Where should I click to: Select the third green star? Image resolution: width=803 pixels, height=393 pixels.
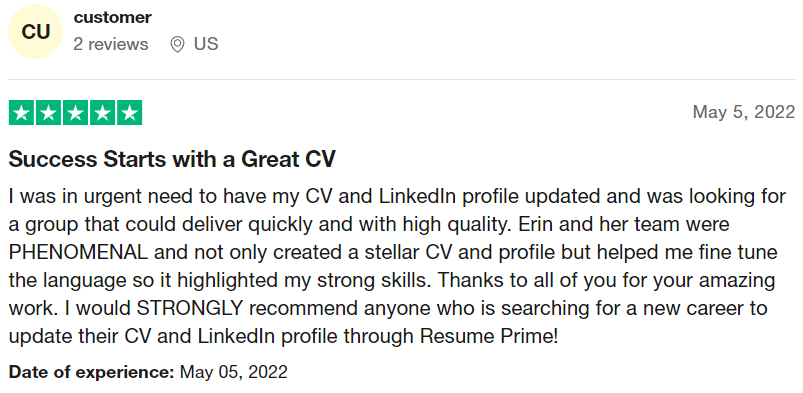tap(76, 113)
